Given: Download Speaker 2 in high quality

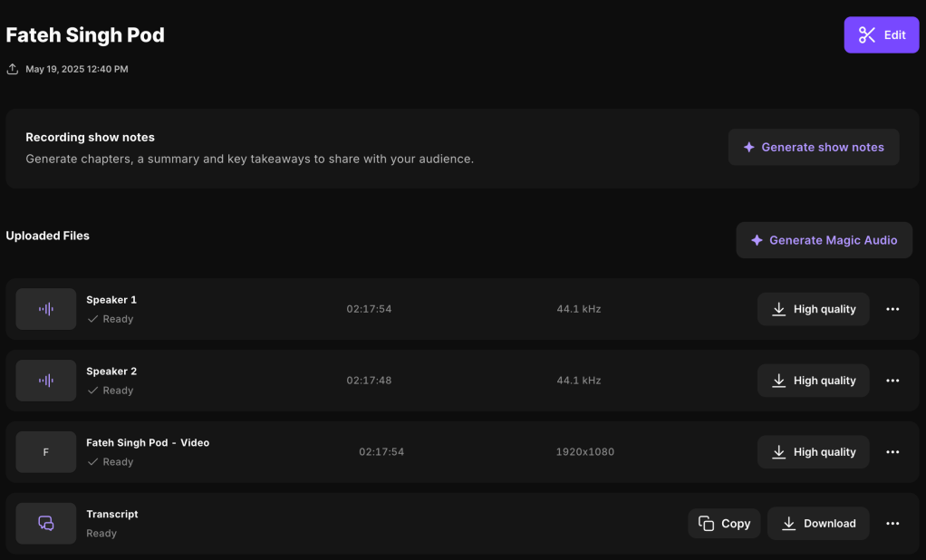Looking at the screenshot, I should [x=813, y=381].
